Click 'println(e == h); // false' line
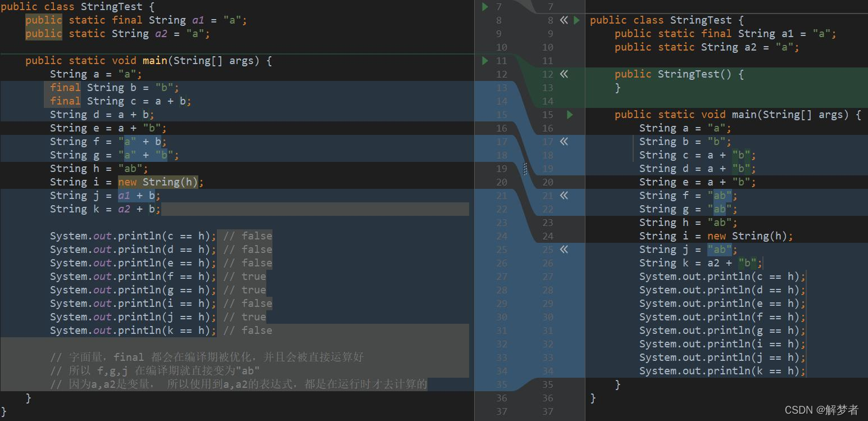The height and width of the screenshot is (421, 868). click(161, 263)
